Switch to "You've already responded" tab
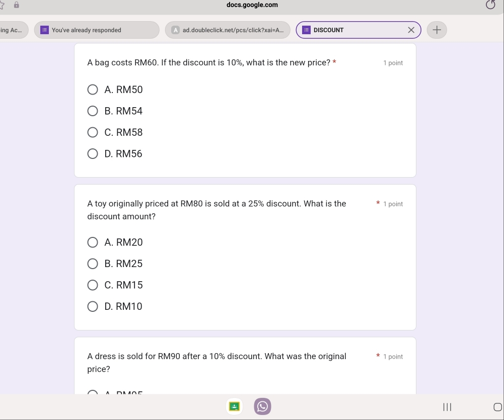 [96, 30]
